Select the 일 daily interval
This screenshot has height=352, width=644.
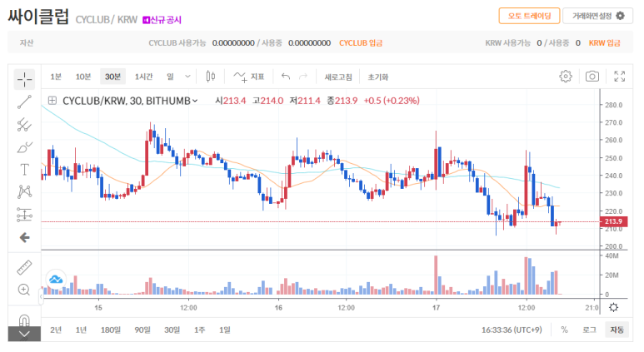(x=170, y=77)
